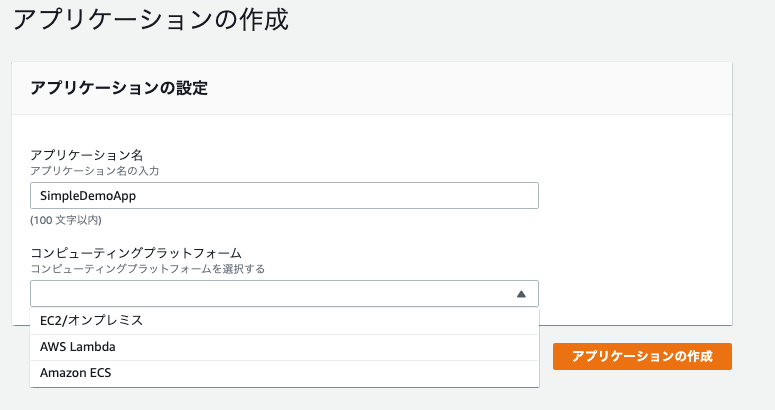This screenshot has width=775, height=410.
Task: Click the コンピューティングプラットフォームを選択する hint
Action: tap(148, 269)
